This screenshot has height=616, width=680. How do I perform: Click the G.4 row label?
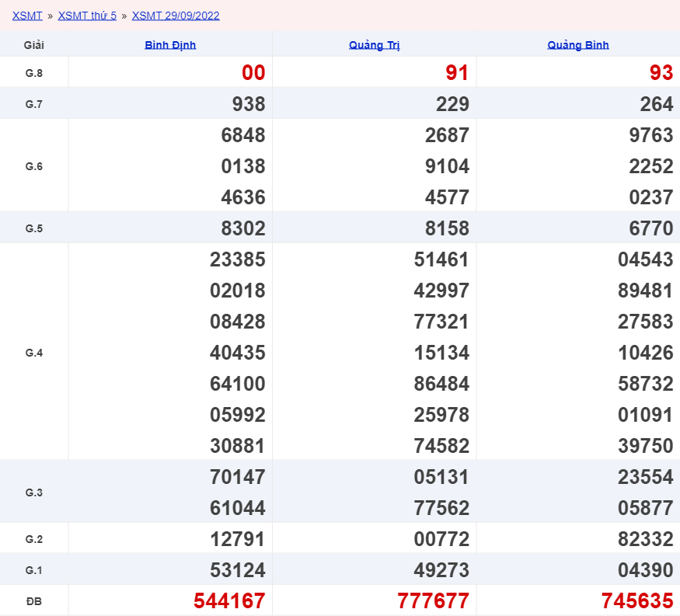[34, 353]
